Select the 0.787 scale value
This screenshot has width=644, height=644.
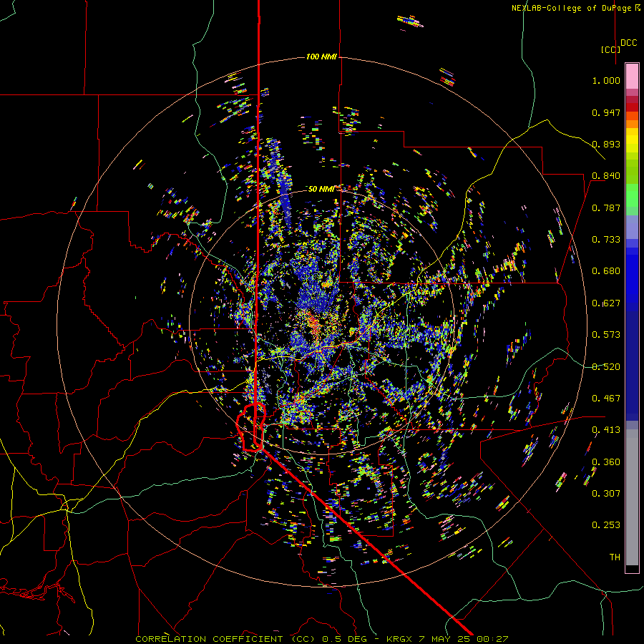606,208
